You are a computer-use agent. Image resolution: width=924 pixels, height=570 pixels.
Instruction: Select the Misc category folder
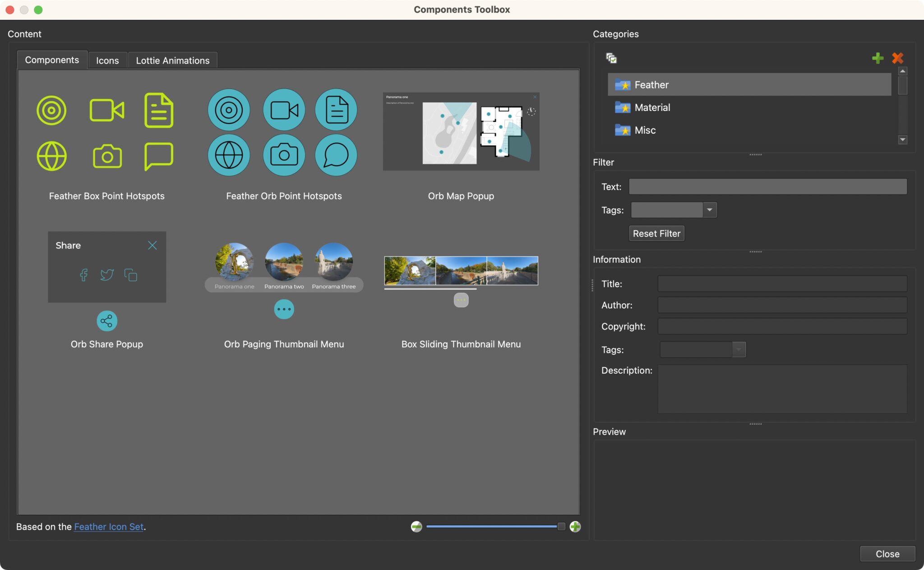[749, 130]
